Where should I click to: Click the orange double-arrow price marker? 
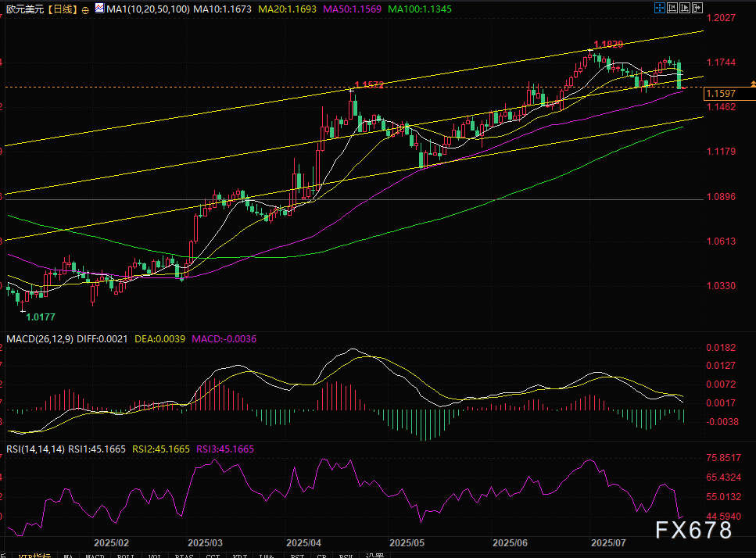[752, 83]
